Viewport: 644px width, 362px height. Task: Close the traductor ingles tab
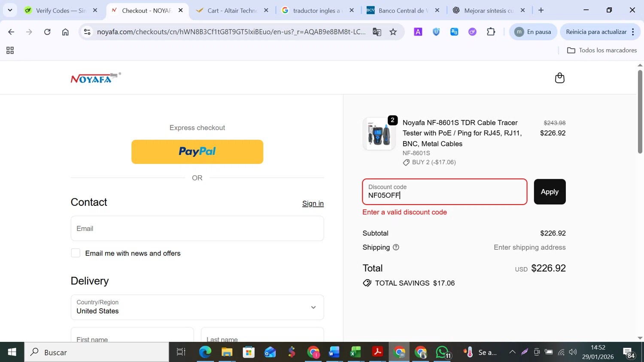pyautogui.click(x=352, y=10)
